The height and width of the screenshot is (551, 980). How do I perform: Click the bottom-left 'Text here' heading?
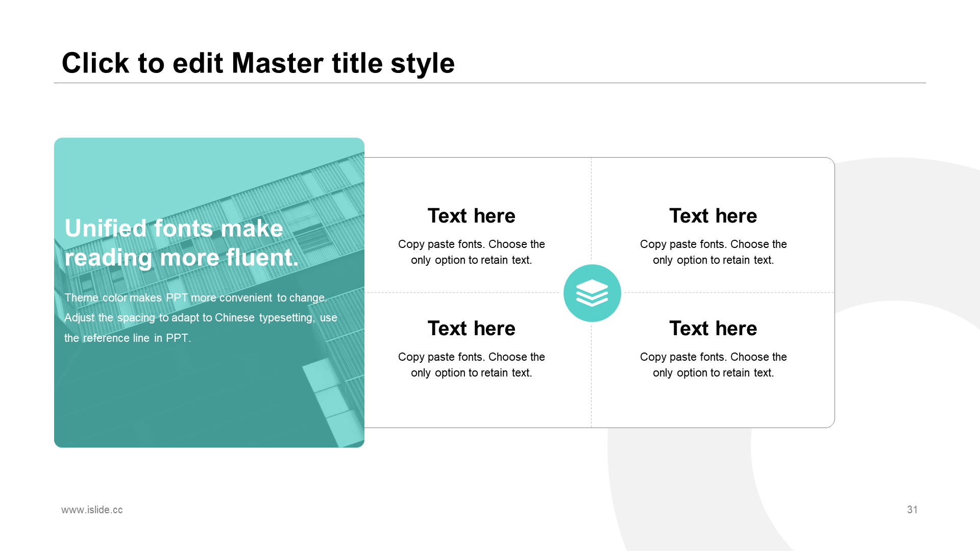[472, 329]
